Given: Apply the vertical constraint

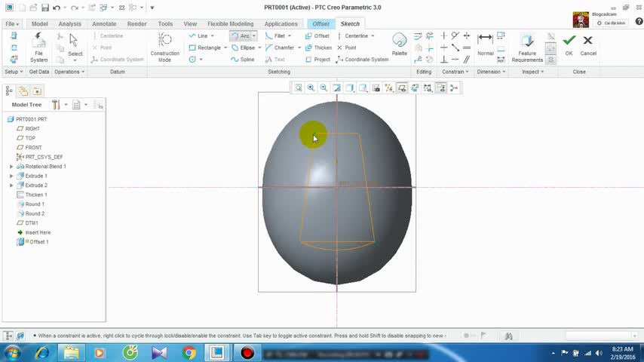Looking at the screenshot, I should tap(443, 35).
